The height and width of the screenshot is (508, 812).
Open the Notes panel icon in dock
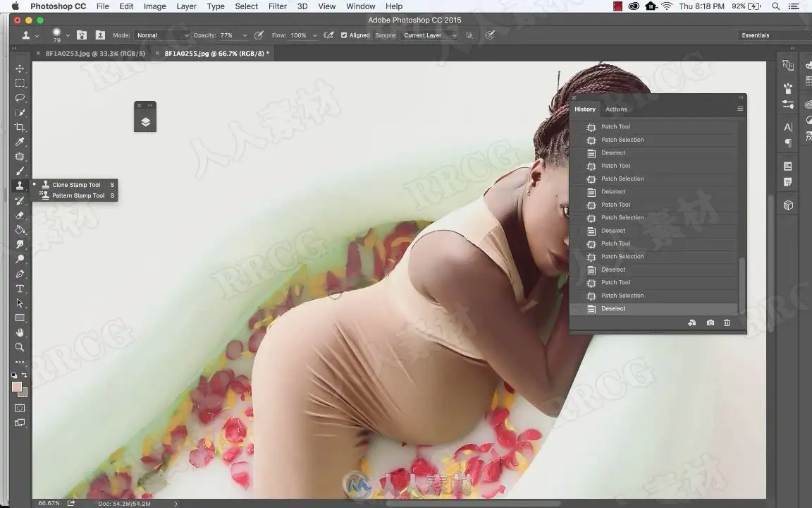click(787, 182)
